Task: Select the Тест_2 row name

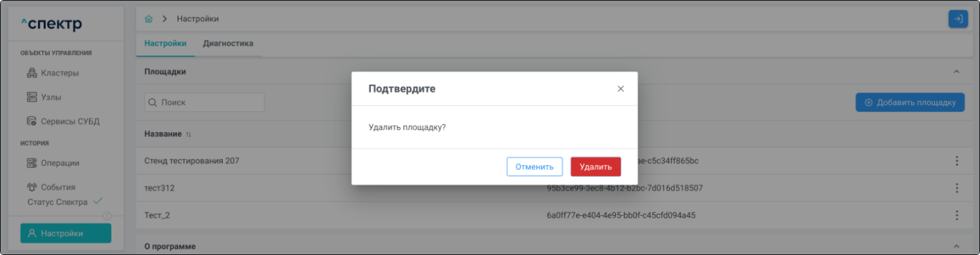Action: point(157,215)
